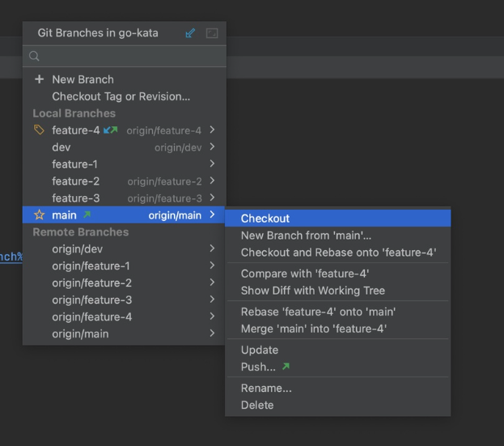The width and height of the screenshot is (504, 446).
Task: Open chevron for local feature-3 branch
Action: [x=212, y=198]
